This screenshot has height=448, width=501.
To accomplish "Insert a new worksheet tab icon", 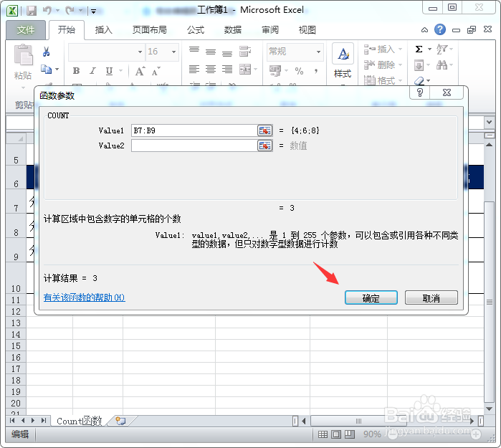I will tap(120, 421).
